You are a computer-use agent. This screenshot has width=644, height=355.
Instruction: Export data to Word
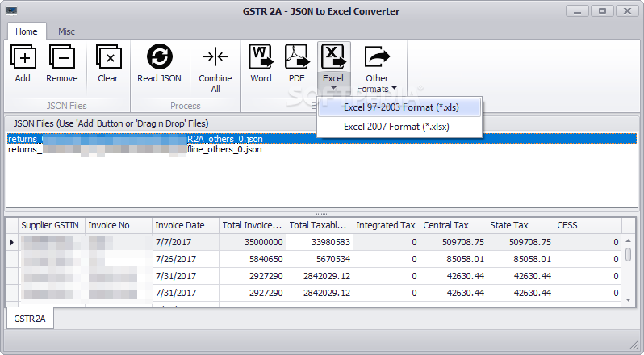[261, 63]
